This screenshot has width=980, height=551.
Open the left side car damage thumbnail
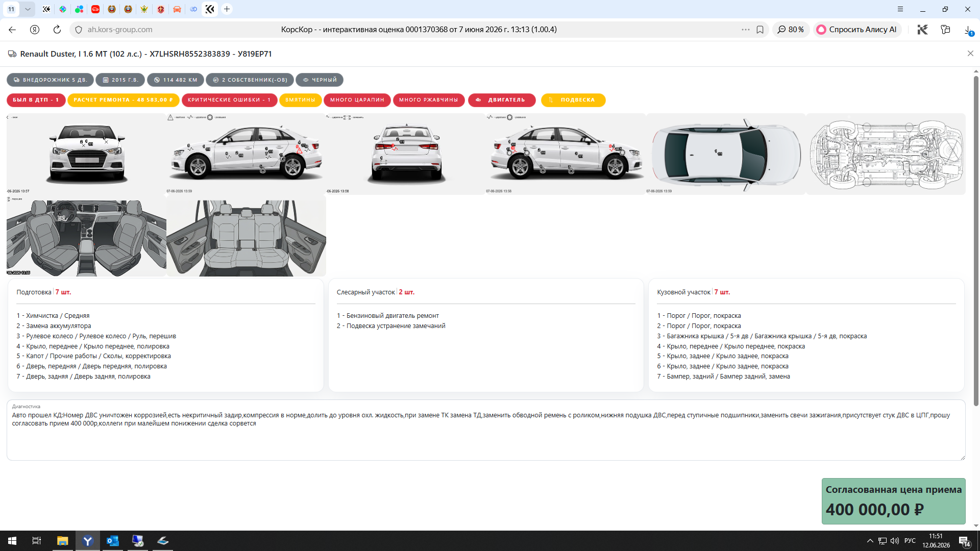[x=246, y=154]
